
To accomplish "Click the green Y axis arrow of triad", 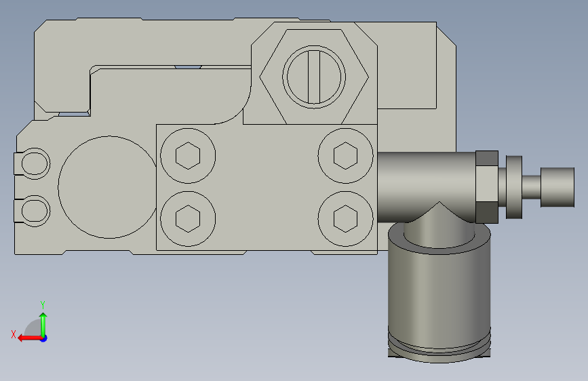I will tap(43, 325).
